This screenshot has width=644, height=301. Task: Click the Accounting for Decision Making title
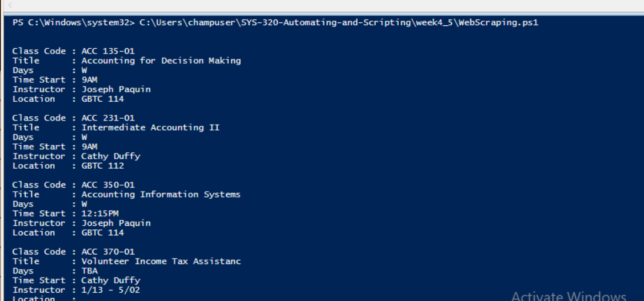click(x=161, y=61)
